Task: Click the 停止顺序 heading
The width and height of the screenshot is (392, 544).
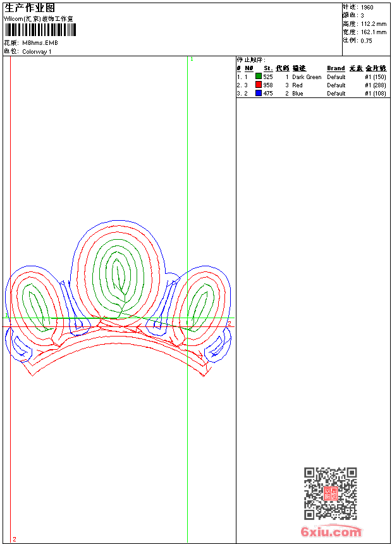Action: [x=251, y=60]
